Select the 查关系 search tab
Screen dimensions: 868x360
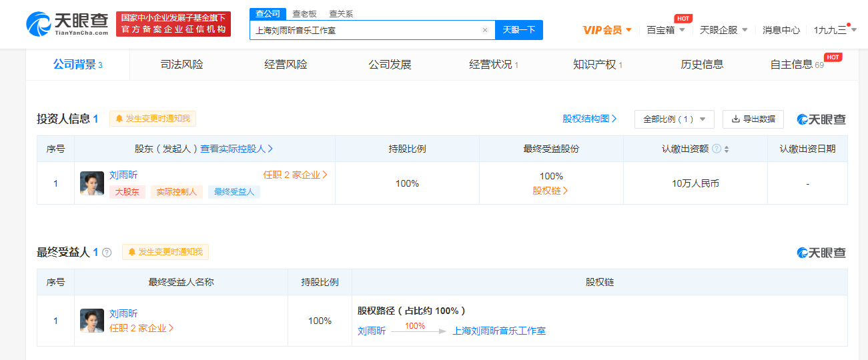pyautogui.click(x=341, y=14)
